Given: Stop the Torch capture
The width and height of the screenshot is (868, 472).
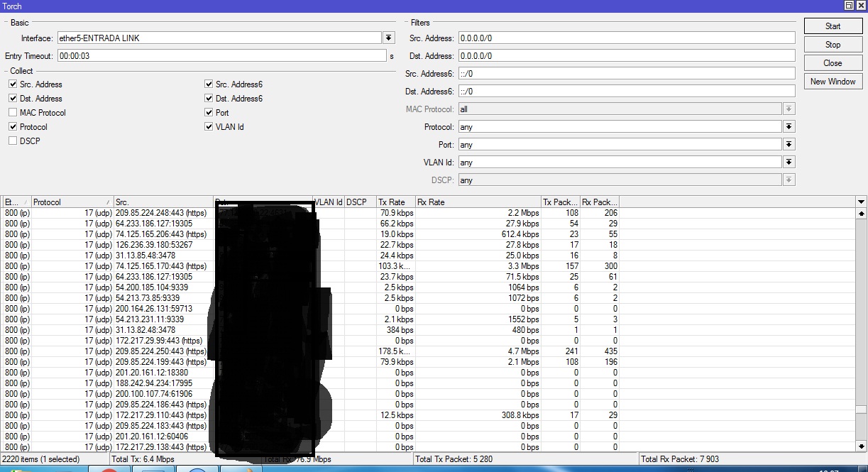Looking at the screenshot, I should pos(833,45).
